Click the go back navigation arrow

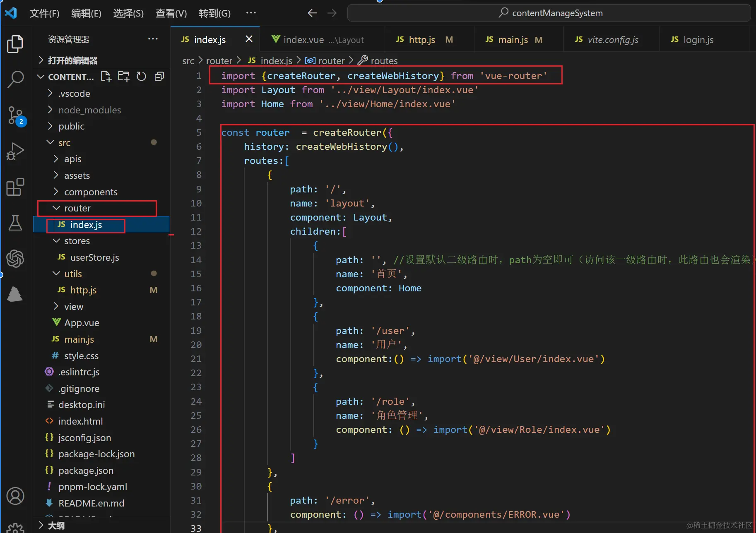click(x=313, y=13)
